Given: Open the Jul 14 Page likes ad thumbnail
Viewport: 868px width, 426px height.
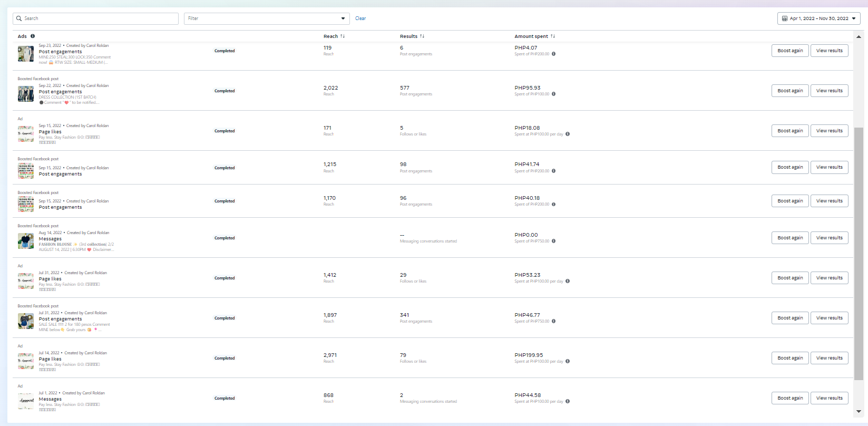Looking at the screenshot, I should [x=26, y=361].
